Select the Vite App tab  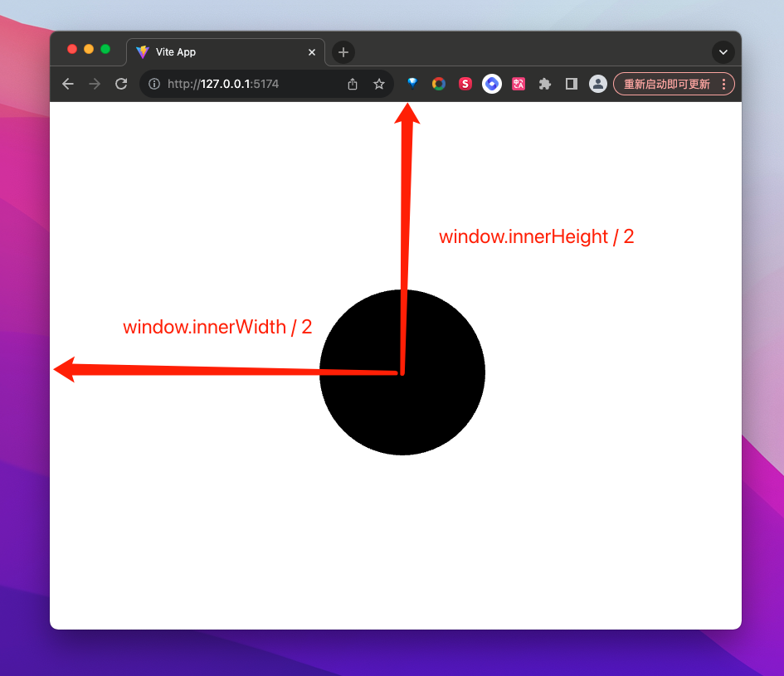point(226,52)
